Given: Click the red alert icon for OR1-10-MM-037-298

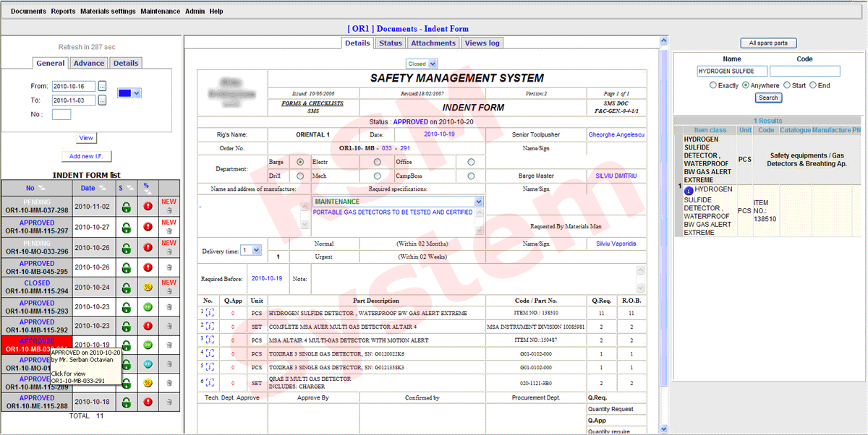Looking at the screenshot, I should [x=148, y=207].
